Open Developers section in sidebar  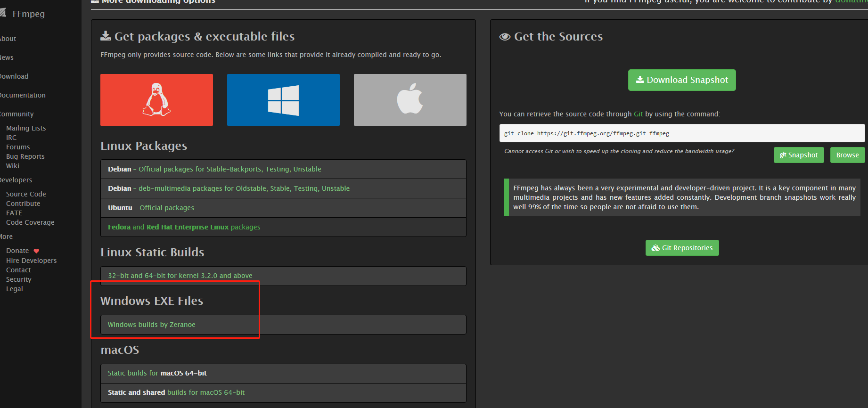[x=16, y=180]
